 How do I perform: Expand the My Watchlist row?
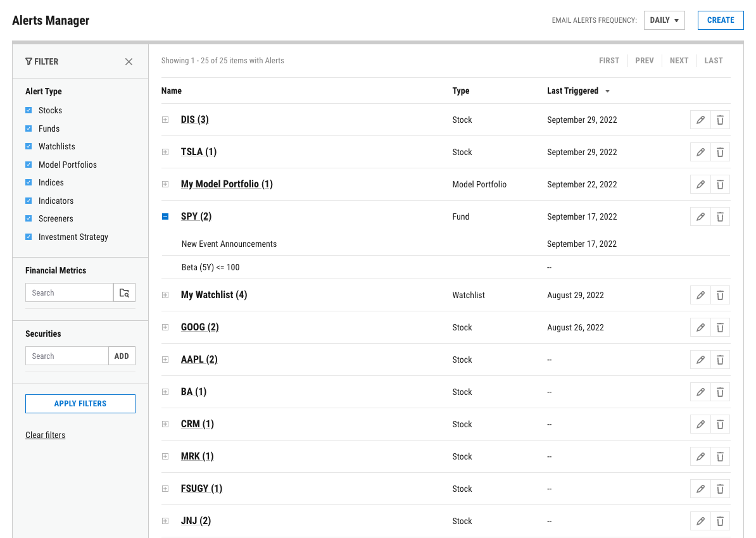165,296
